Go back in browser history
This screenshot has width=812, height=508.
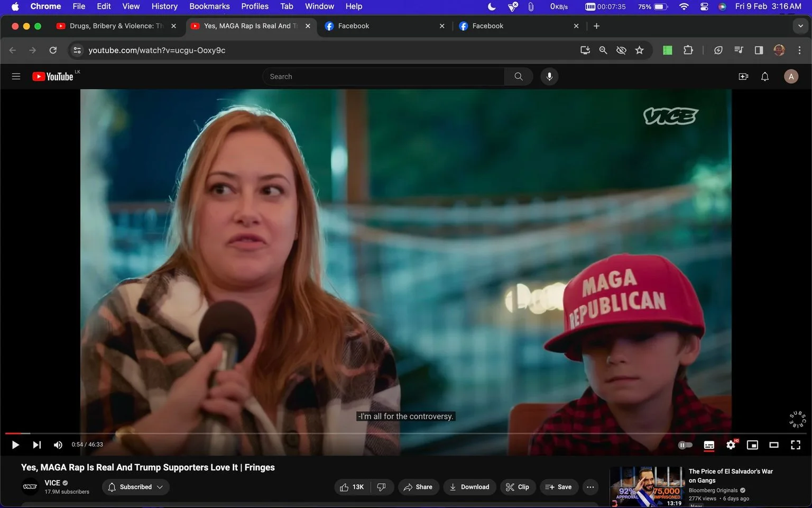(x=13, y=50)
